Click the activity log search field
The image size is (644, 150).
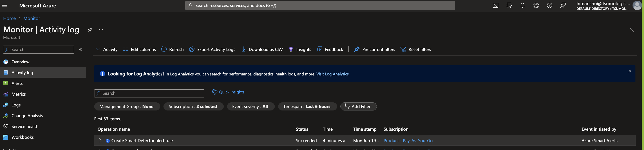[149, 93]
